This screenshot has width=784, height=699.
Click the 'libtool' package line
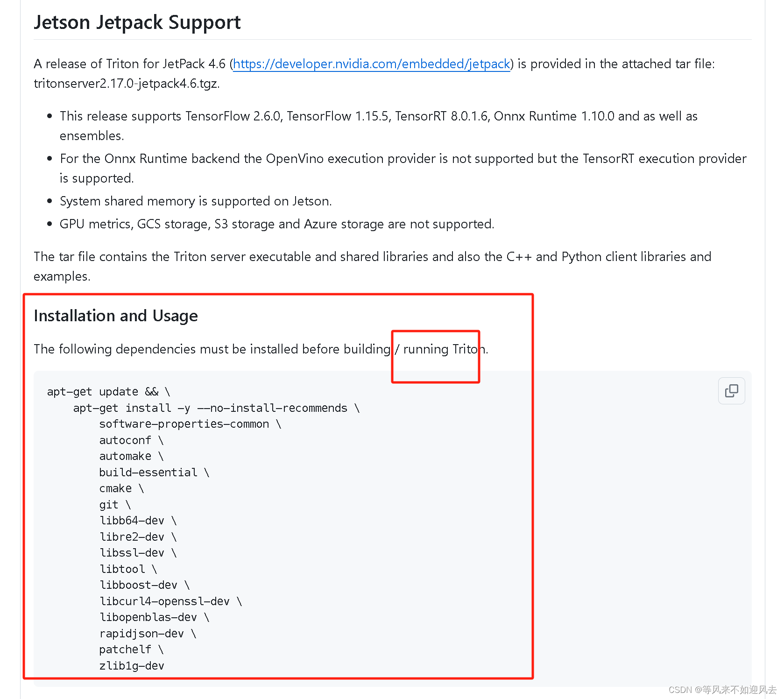click(128, 569)
